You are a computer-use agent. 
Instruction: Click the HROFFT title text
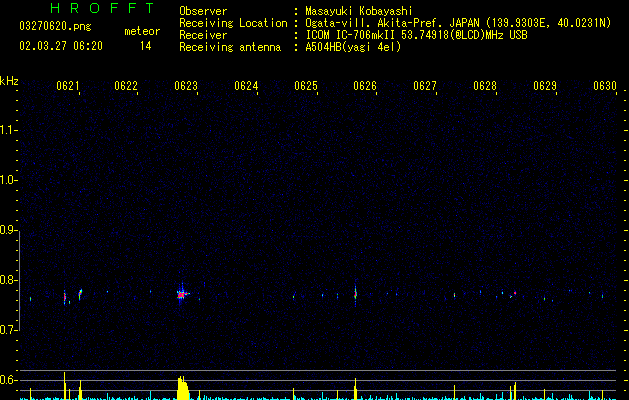point(102,8)
